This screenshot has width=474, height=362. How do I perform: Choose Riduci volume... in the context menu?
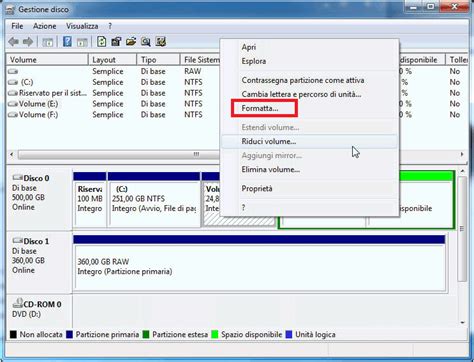[x=310, y=141]
